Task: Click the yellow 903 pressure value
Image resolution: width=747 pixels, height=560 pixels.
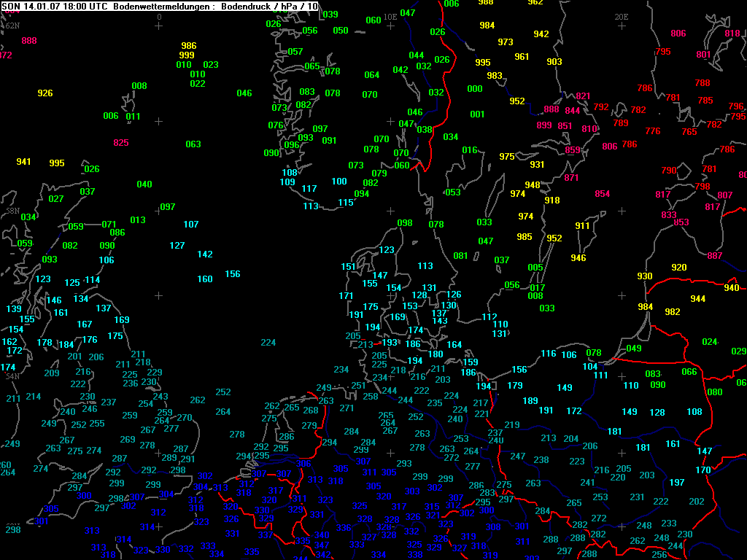Action: pos(554,62)
